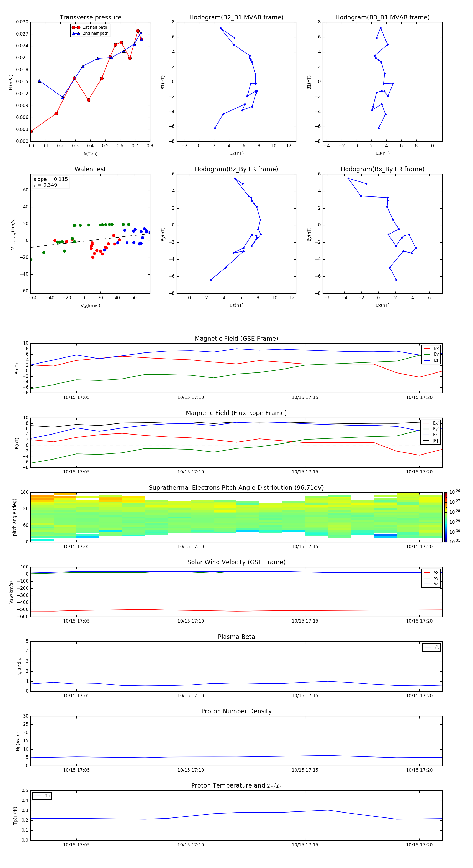473x868 pixels.
Task: Click the 'pitch angle (deg)' axis label
Action: 15,517
